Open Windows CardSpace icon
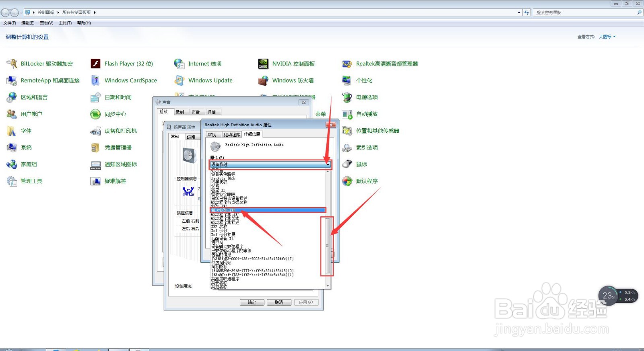The image size is (644, 351). pyautogui.click(x=95, y=80)
